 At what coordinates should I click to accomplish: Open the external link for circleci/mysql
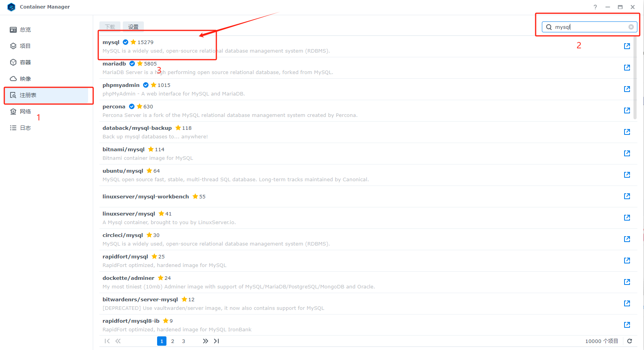tap(627, 239)
